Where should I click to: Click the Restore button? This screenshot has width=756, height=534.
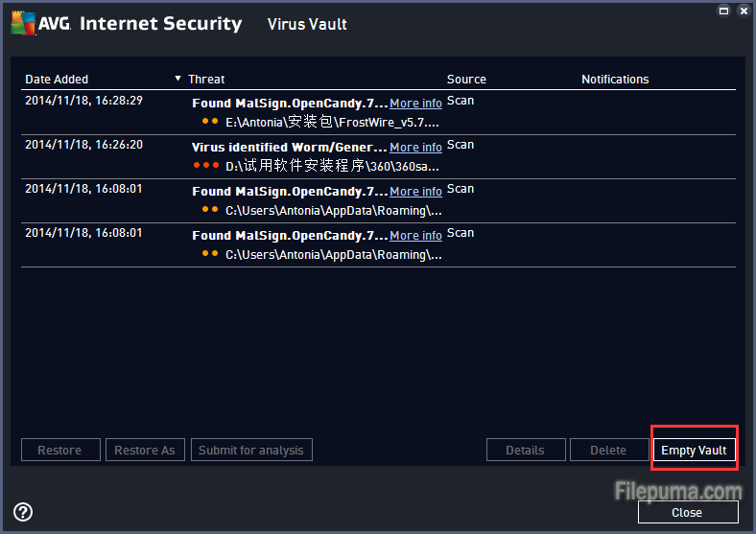59,450
